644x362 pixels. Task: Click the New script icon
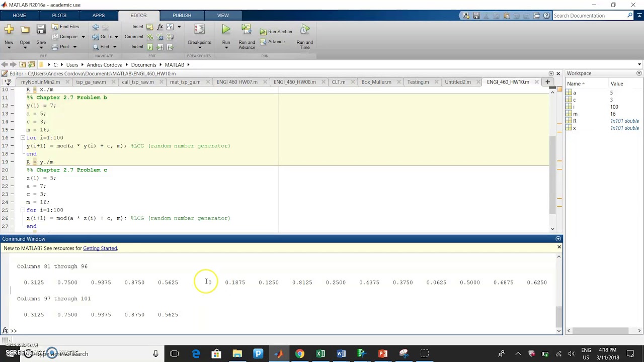(9, 30)
